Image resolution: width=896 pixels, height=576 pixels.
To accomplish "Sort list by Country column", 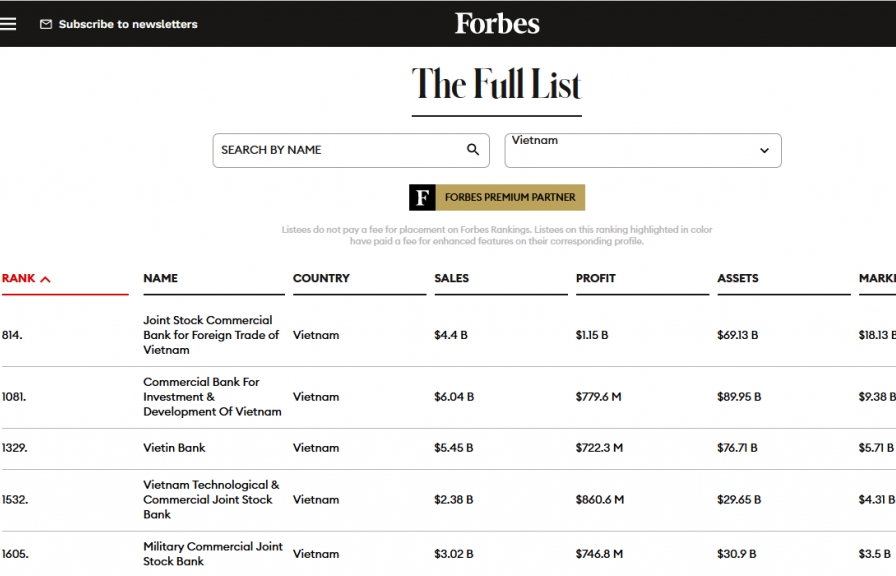I will (x=321, y=278).
